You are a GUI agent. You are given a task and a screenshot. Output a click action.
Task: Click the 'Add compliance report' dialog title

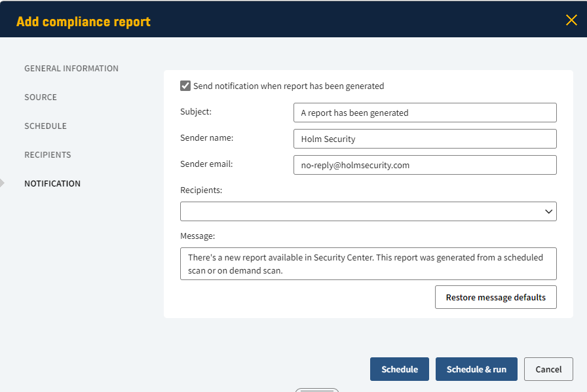pos(83,22)
